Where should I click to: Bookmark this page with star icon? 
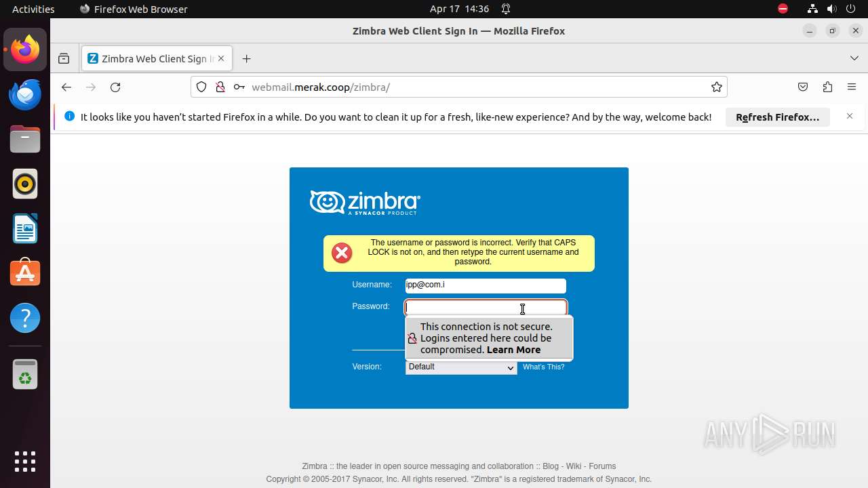click(x=716, y=87)
